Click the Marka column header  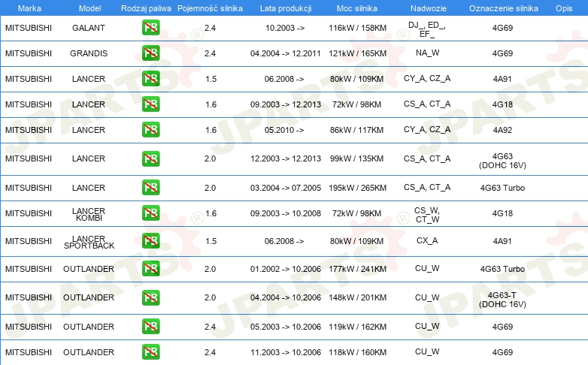coord(29,8)
